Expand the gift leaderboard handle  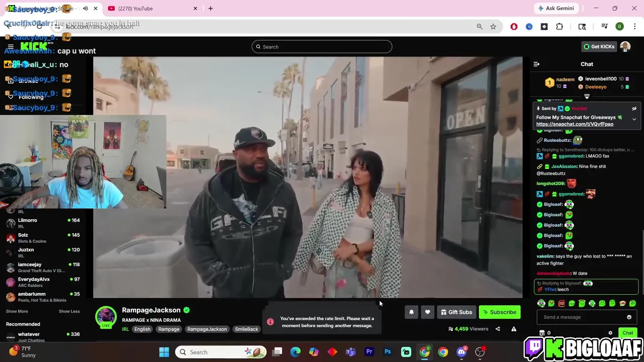pyautogui.click(x=587, y=96)
